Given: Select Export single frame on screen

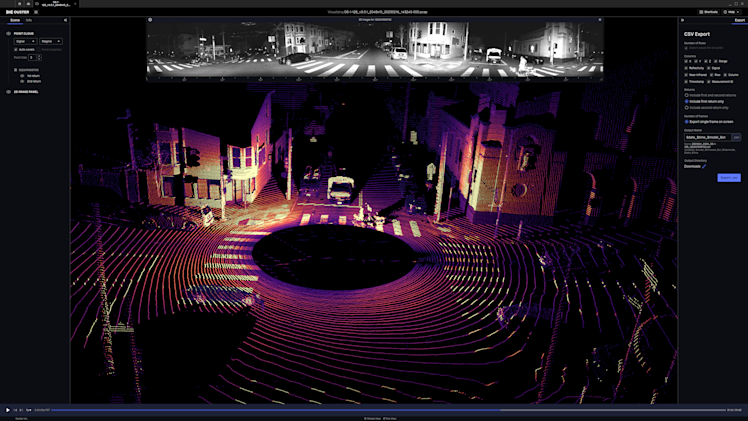Looking at the screenshot, I should pos(686,122).
